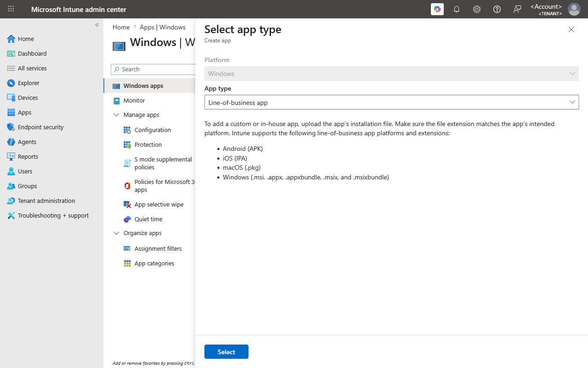Image resolution: width=588 pixels, height=368 pixels.
Task: Click the Account tenant name in header
Action: click(x=546, y=9)
